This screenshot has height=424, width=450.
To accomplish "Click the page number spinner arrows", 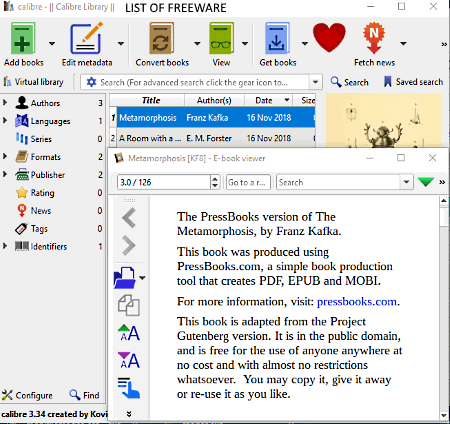I will coord(215,182).
